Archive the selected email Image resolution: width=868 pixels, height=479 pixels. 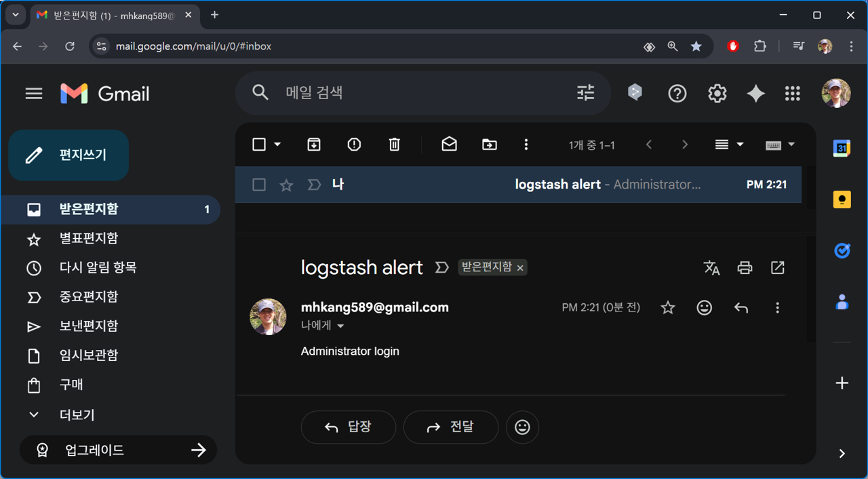click(x=313, y=144)
